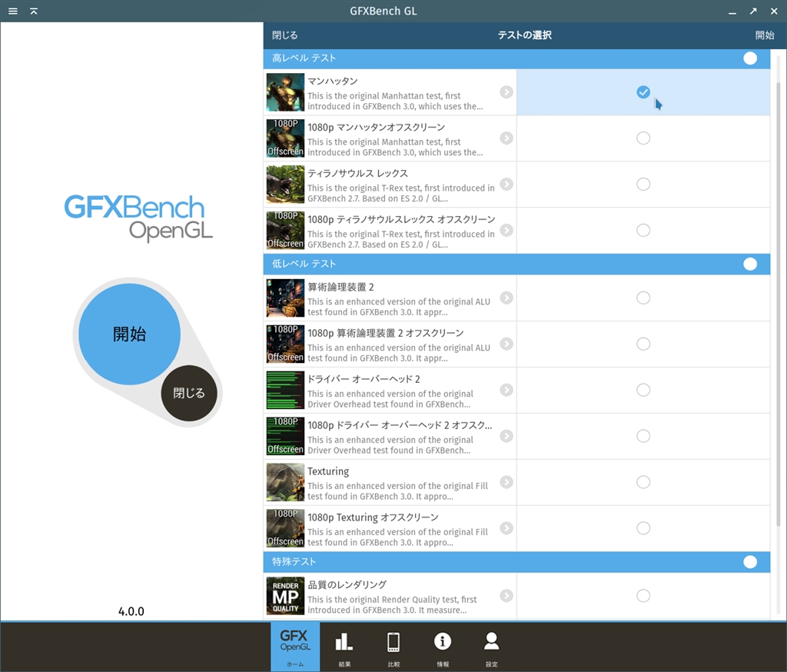Expand マンハッタン details arrow
The image size is (787, 672).
(x=506, y=92)
